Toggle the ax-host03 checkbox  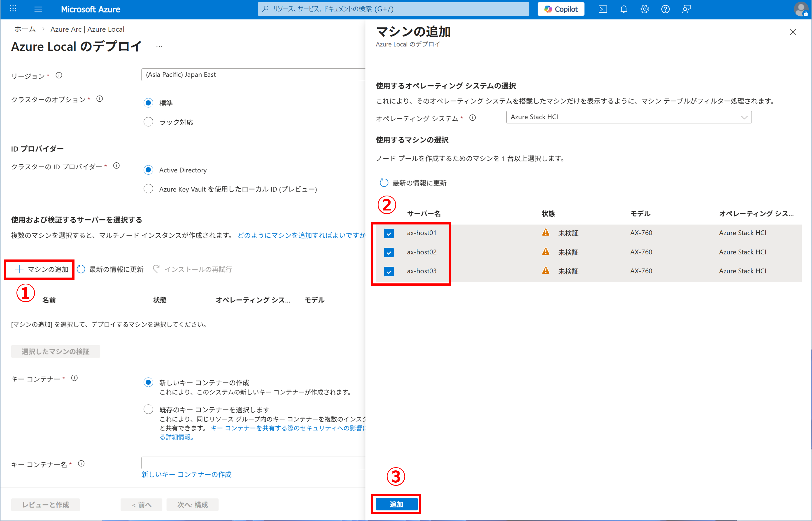[389, 271]
